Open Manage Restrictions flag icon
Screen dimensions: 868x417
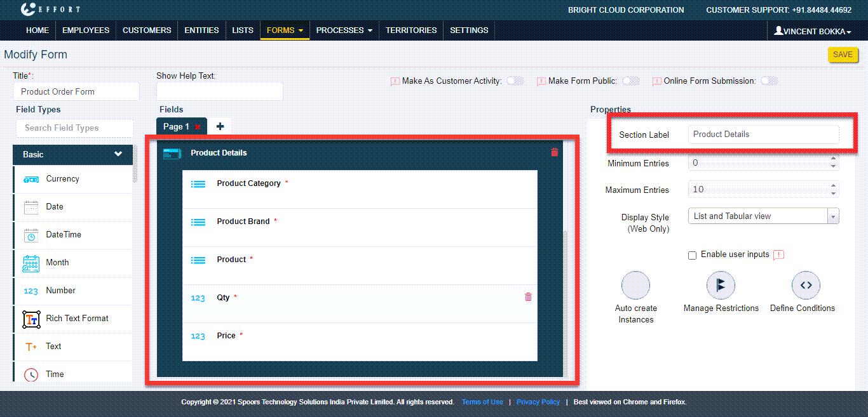(x=721, y=286)
